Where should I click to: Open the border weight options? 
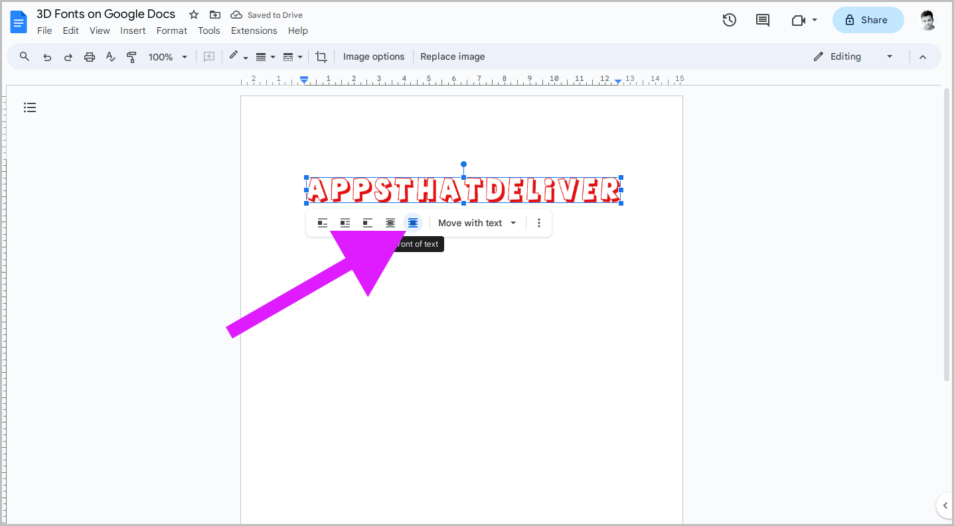[260, 57]
